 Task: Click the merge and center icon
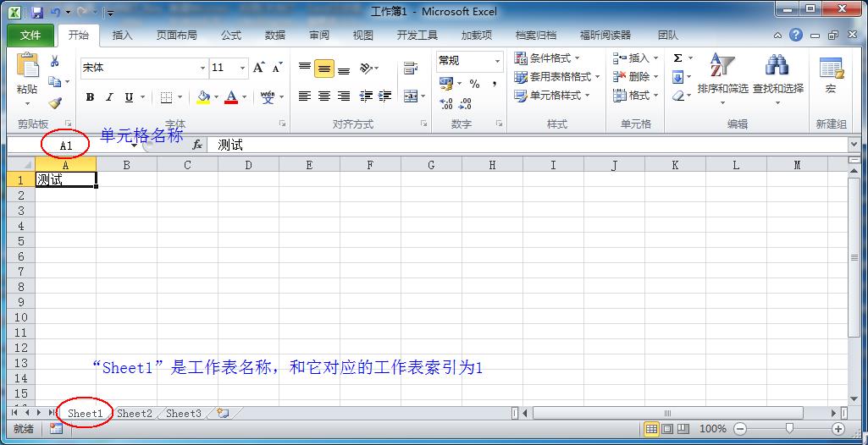(411, 96)
